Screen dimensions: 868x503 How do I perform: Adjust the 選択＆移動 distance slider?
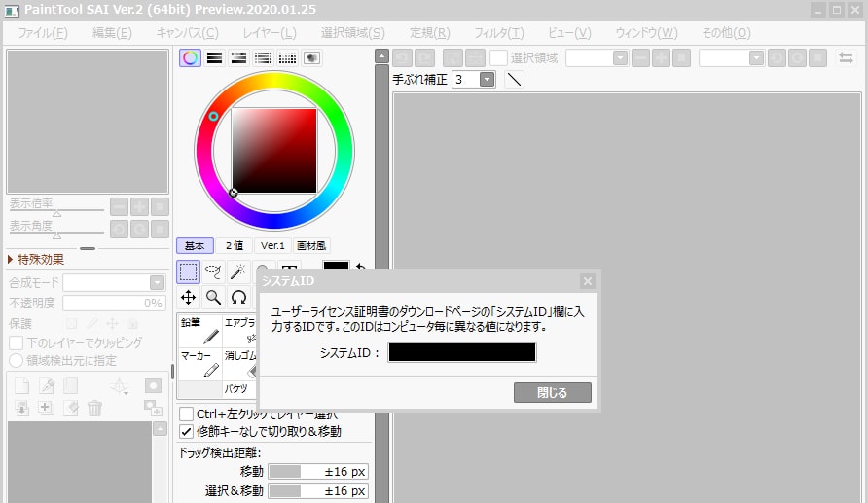coord(318,490)
